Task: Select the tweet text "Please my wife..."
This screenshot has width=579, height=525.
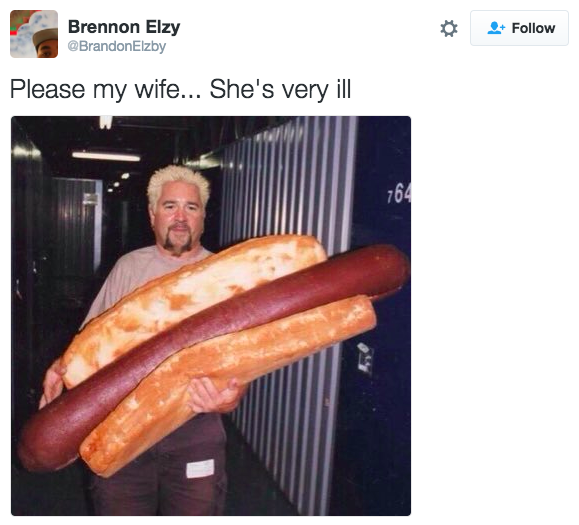Action: pos(106,89)
